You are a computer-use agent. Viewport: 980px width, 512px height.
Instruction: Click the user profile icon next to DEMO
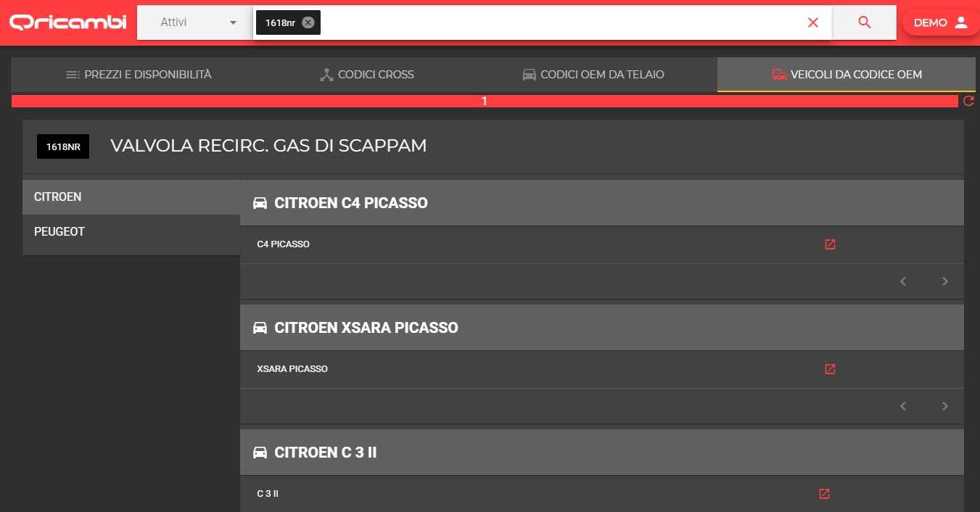pos(961,22)
